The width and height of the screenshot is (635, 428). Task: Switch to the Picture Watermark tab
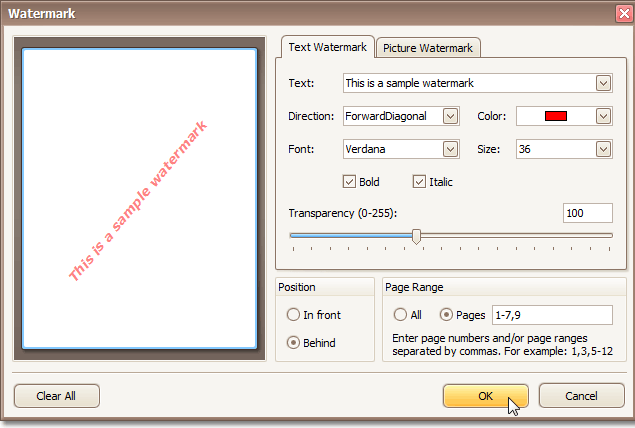[x=429, y=47]
